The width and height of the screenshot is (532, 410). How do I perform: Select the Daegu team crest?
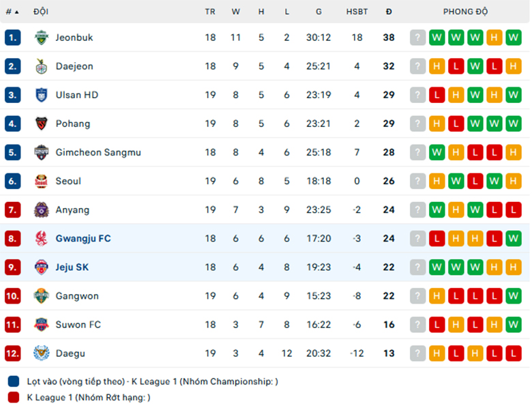(x=42, y=353)
